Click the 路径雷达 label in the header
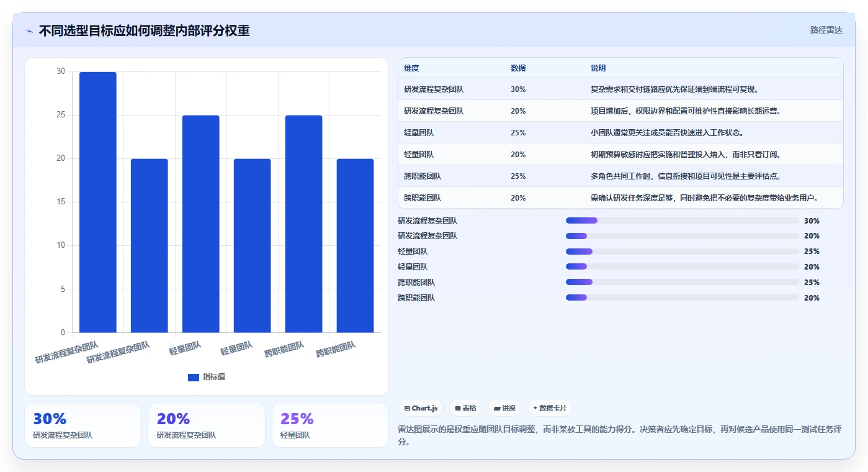Viewport: 868px width, 472px height. pos(826,30)
